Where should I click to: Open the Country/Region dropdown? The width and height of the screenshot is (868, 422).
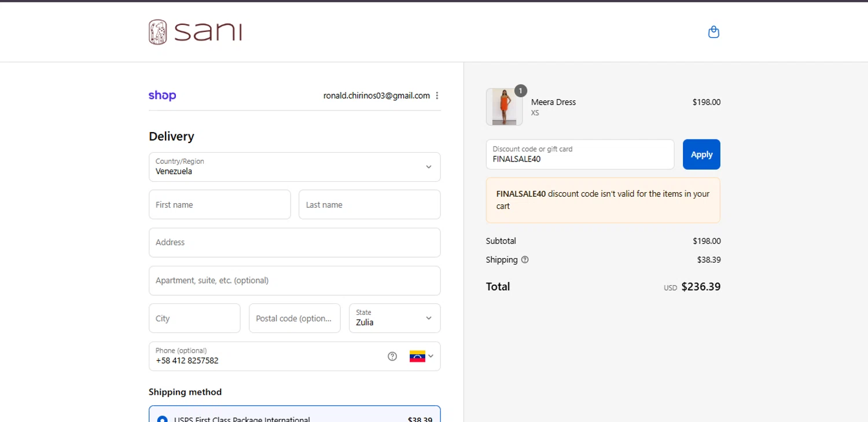click(295, 167)
